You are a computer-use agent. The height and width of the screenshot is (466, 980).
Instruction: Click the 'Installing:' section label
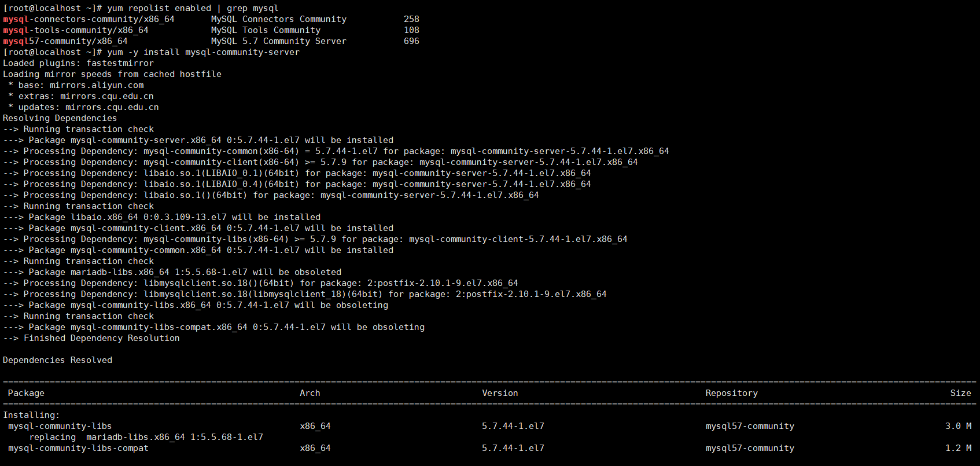(x=31, y=415)
